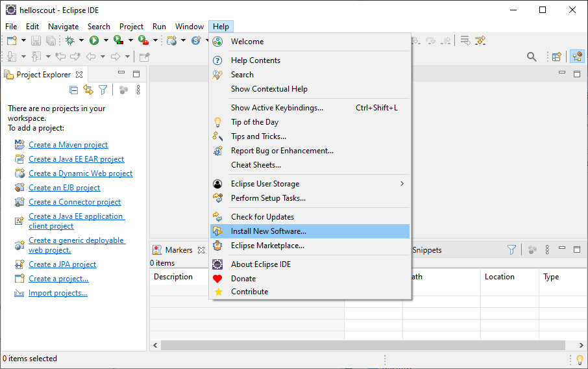Open dropdown arrow next to Run icon

(x=106, y=40)
